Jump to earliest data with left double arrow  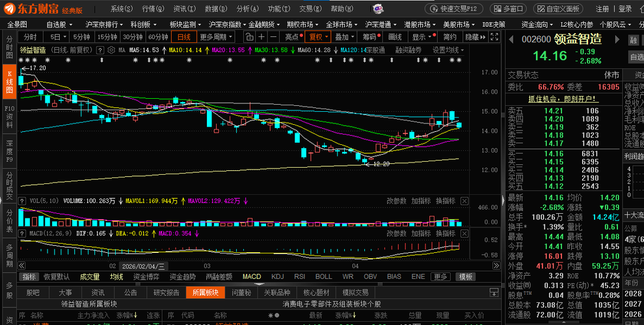tap(21, 266)
